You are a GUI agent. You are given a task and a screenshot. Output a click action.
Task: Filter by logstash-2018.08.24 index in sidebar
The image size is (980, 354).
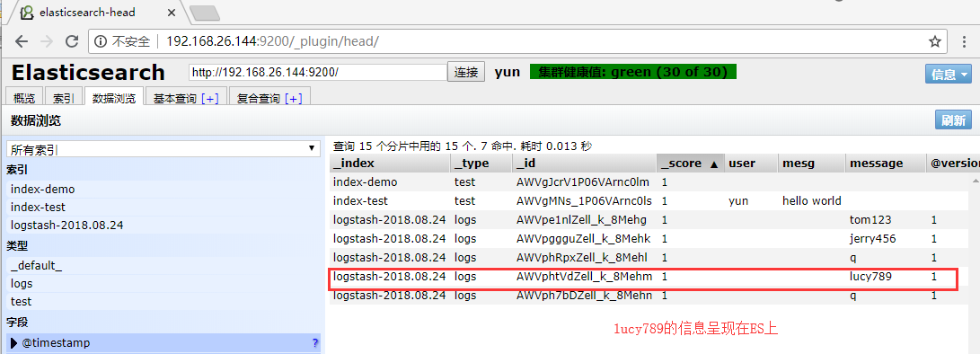(x=163, y=226)
